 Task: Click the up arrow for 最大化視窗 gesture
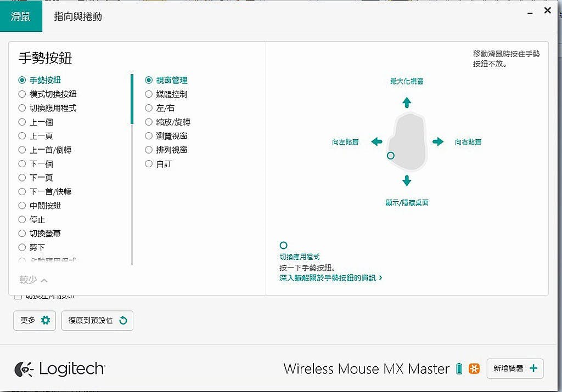(407, 103)
